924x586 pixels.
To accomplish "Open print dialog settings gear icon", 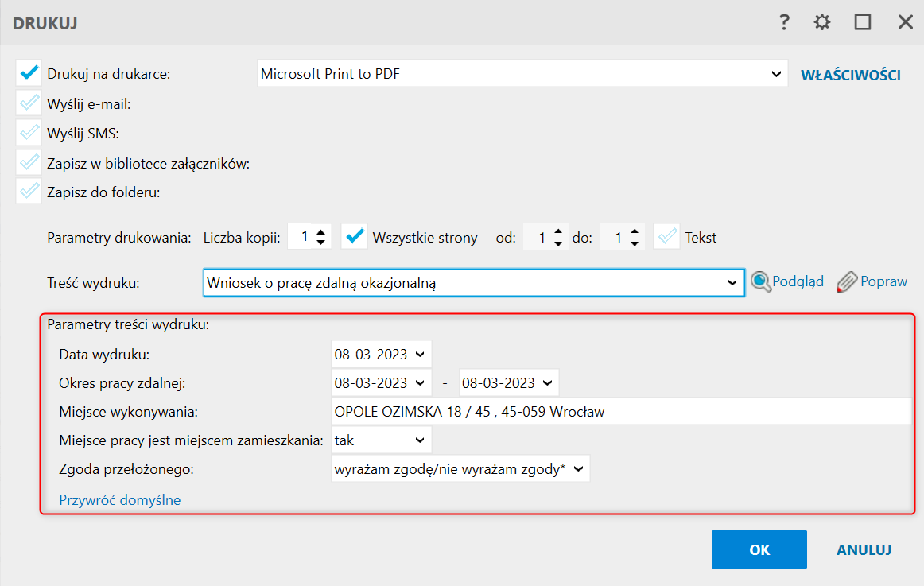I will point(822,22).
